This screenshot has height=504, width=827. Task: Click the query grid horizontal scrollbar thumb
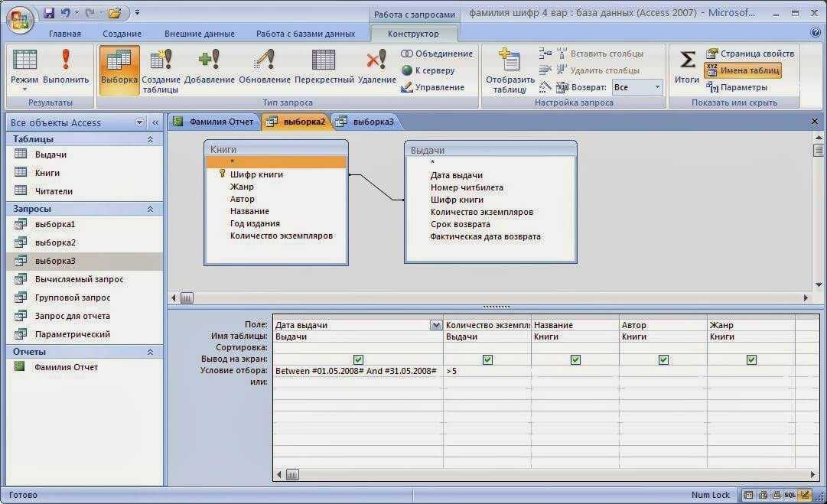coord(293,474)
